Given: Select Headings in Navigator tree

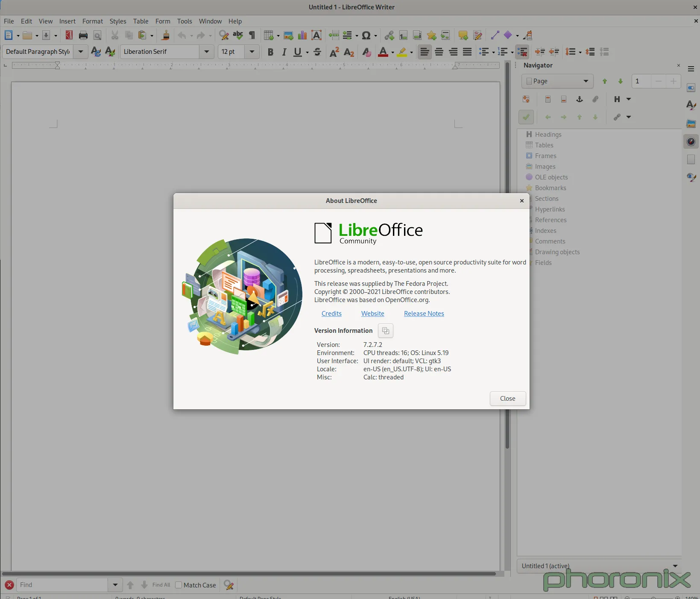Looking at the screenshot, I should click(x=548, y=135).
